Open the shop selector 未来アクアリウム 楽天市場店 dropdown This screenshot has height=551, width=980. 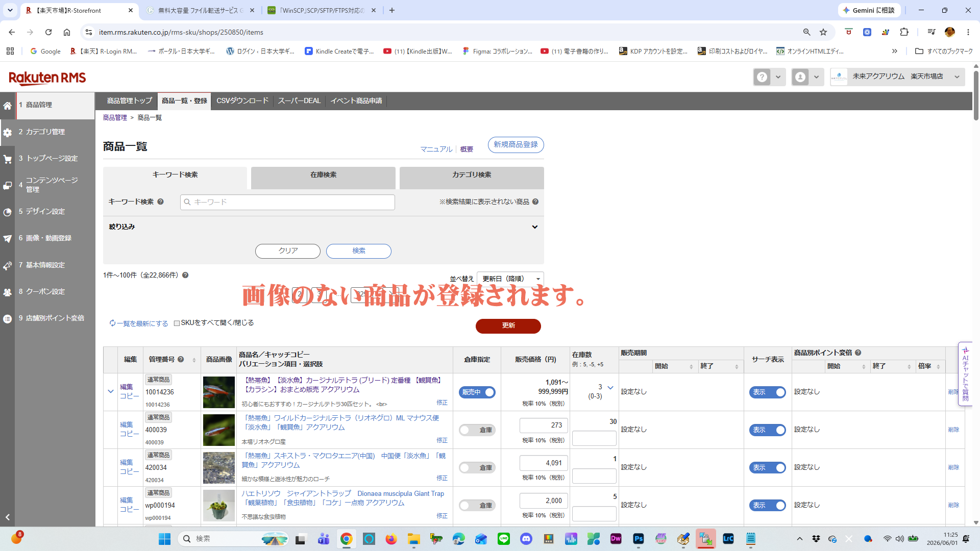click(897, 77)
